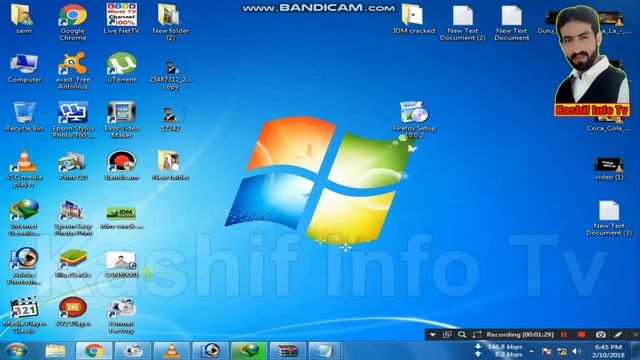The width and height of the screenshot is (640, 360).
Task: Take a screenshot with Bandicam camera button
Action: (x=600, y=334)
